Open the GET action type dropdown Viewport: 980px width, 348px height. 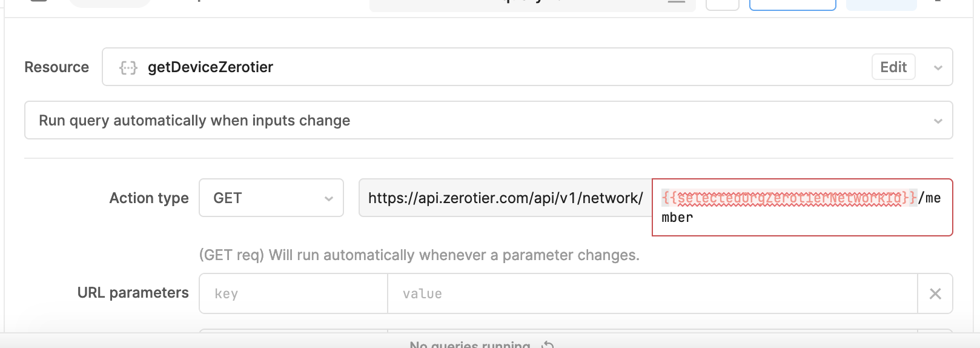click(271, 198)
